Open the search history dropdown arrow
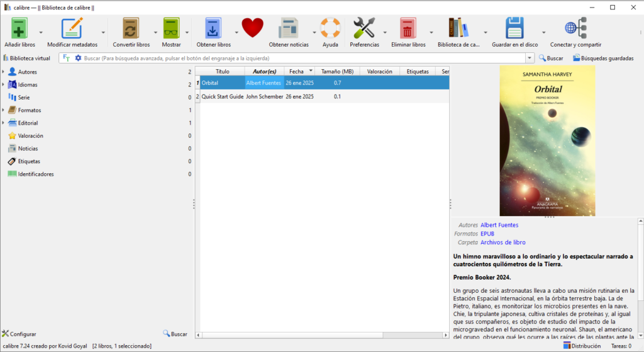The image size is (644, 352). click(529, 58)
